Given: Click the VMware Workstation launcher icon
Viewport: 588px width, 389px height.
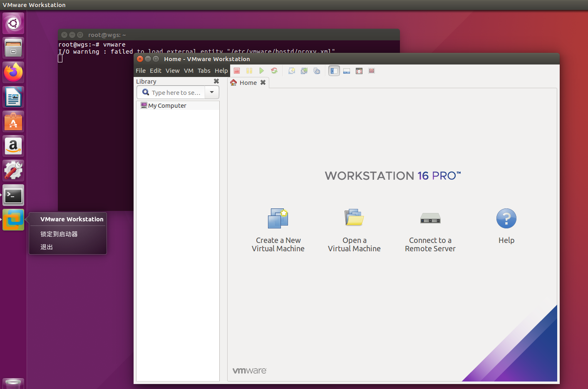Looking at the screenshot, I should coord(13,220).
